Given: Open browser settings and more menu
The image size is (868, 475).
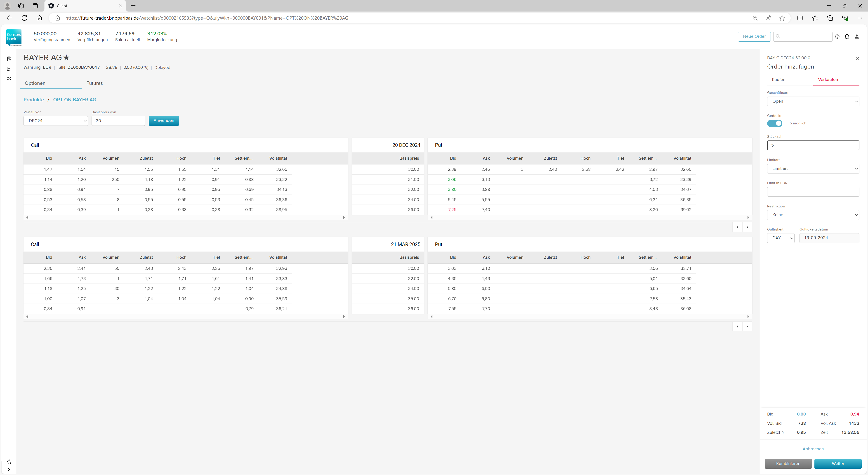Looking at the screenshot, I should pos(860,18).
